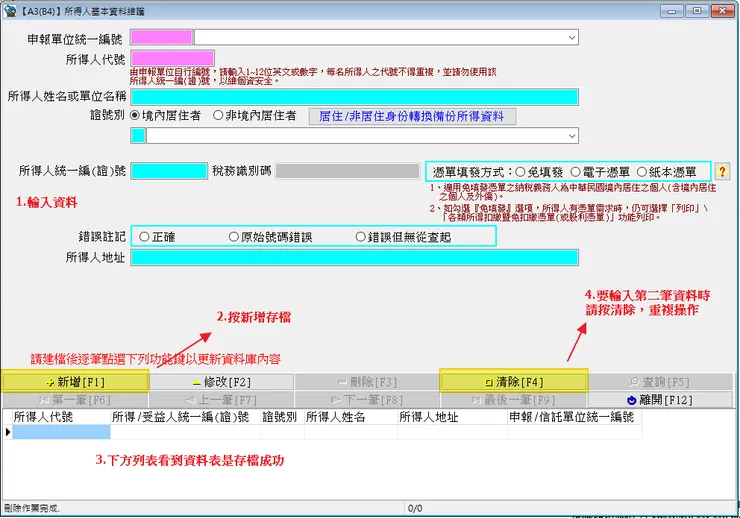This screenshot has width=740, height=518.
Task: Click the 下一筆[F8] navigation button
Action: 368,400
